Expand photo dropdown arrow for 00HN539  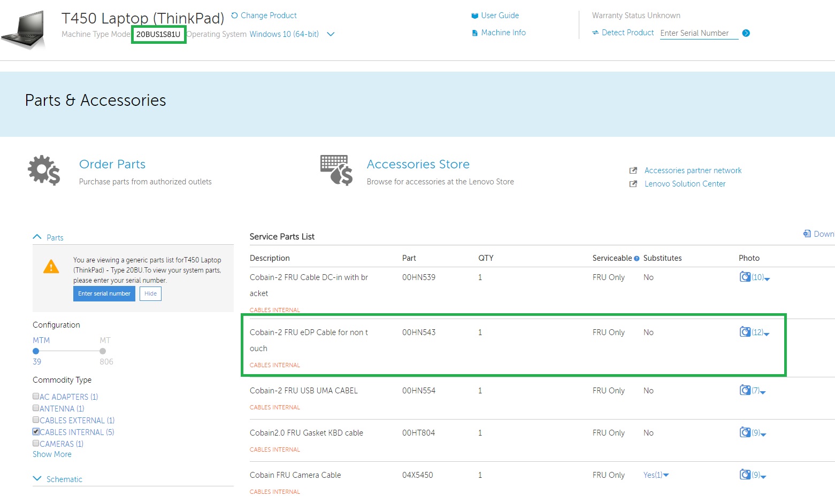767,279
